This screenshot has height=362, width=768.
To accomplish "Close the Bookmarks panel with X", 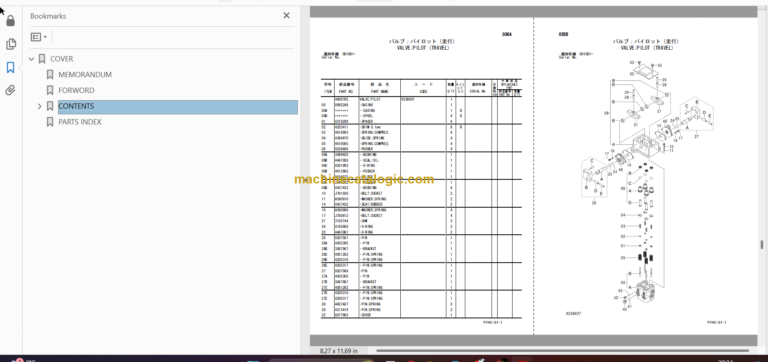I will [x=287, y=16].
